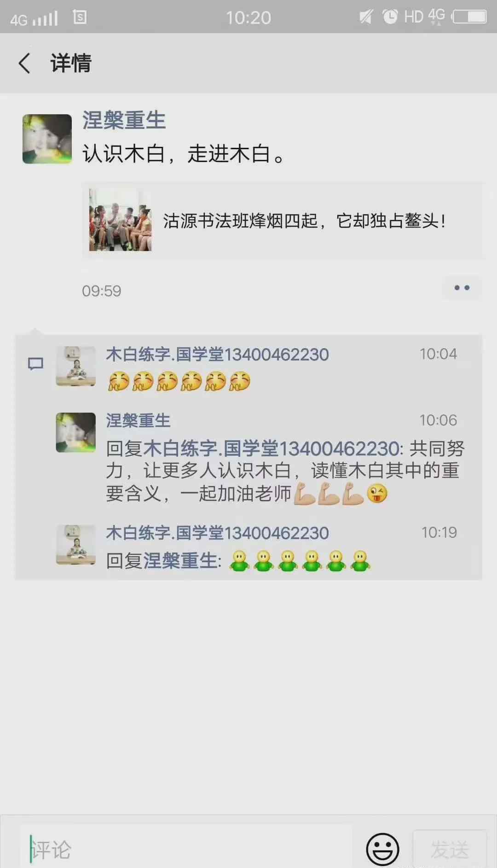Tap the comment bubble icon beside comments
Image resolution: width=497 pixels, height=868 pixels.
[35, 364]
